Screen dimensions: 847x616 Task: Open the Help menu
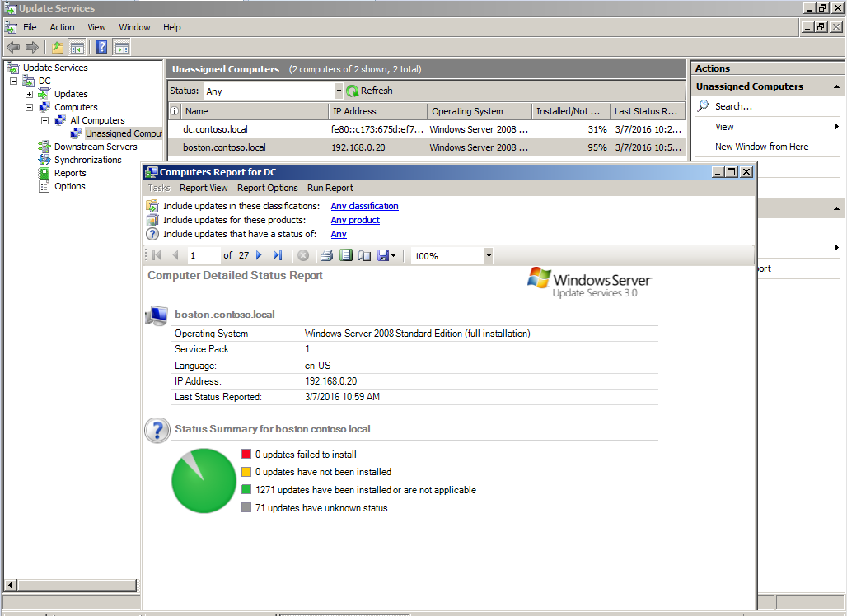(x=171, y=27)
